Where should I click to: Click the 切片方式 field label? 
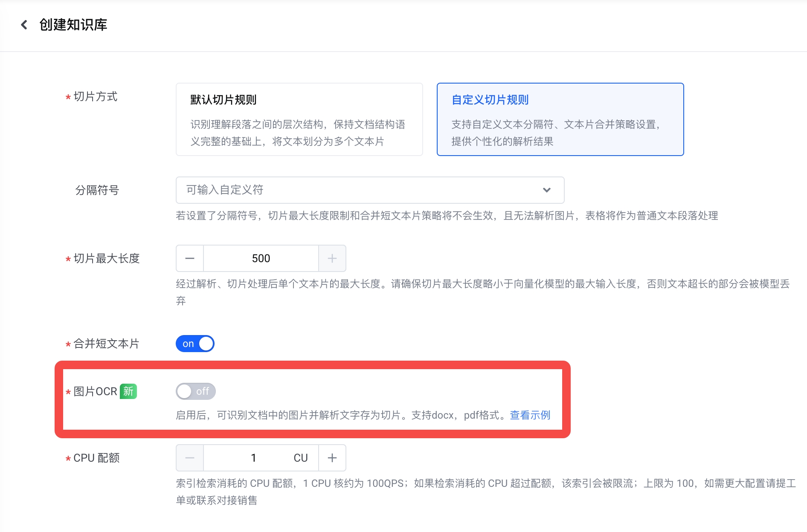95,97
